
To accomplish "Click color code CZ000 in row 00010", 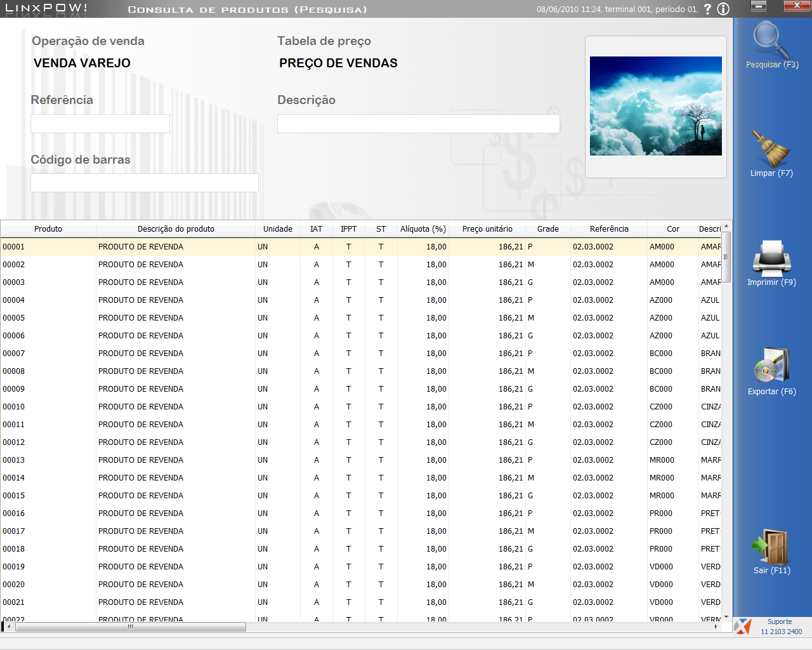I will click(x=661, y=407).
